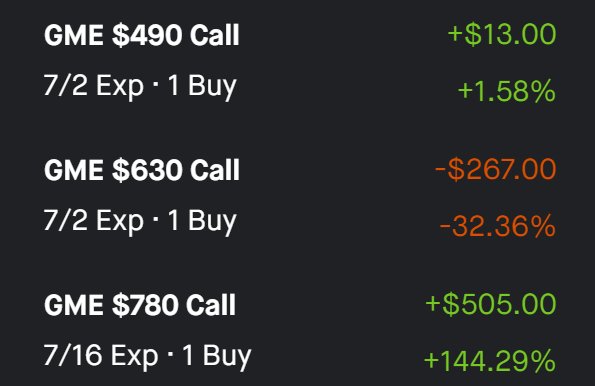Select the +144.29% percent change
The image size is (595, 386).
(x=490, y=361)
